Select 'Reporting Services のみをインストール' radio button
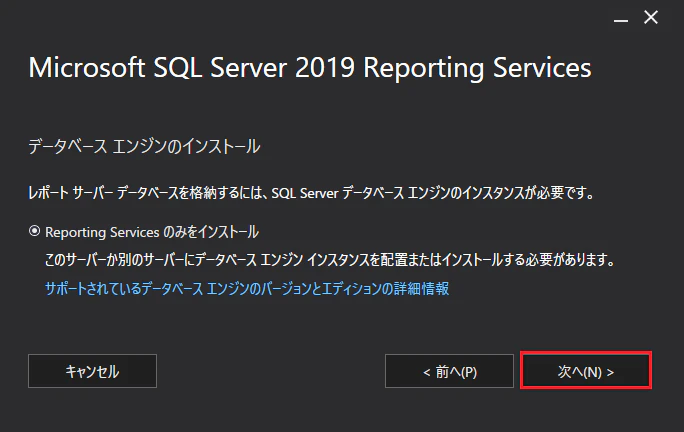Screen dimensions: 684x432 pyautogui.click(x=34, y=231)
